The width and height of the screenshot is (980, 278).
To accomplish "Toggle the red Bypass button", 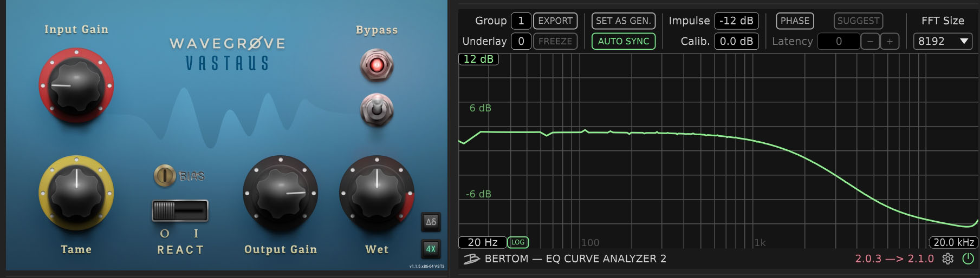I will (377, 65).
